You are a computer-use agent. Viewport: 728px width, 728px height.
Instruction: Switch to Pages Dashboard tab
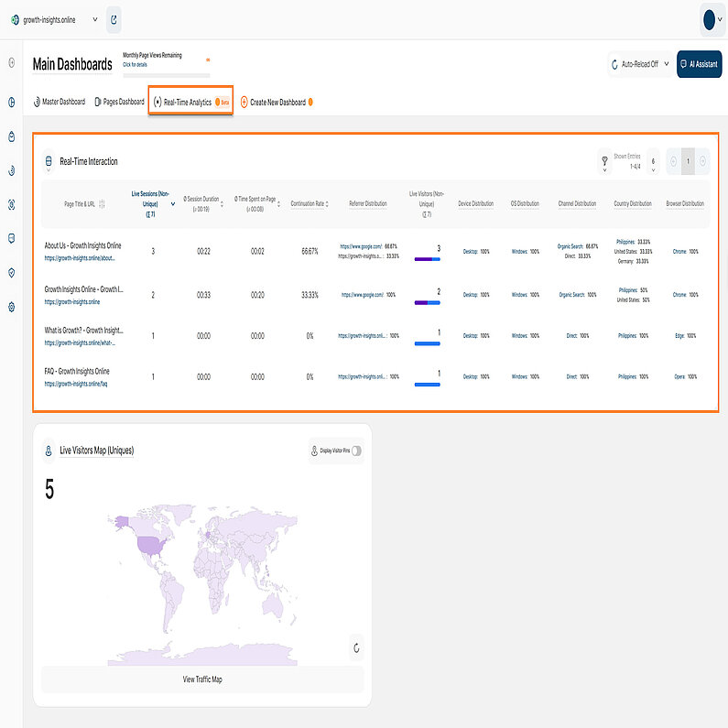point(119,102)
